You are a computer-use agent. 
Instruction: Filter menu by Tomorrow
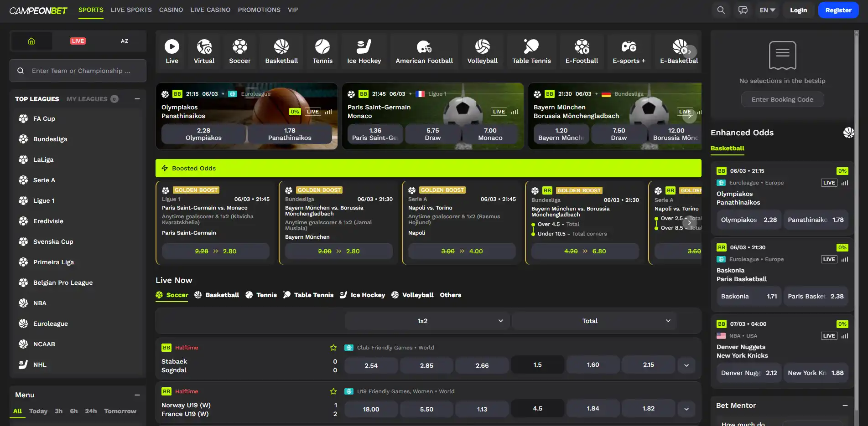(120, 411)
